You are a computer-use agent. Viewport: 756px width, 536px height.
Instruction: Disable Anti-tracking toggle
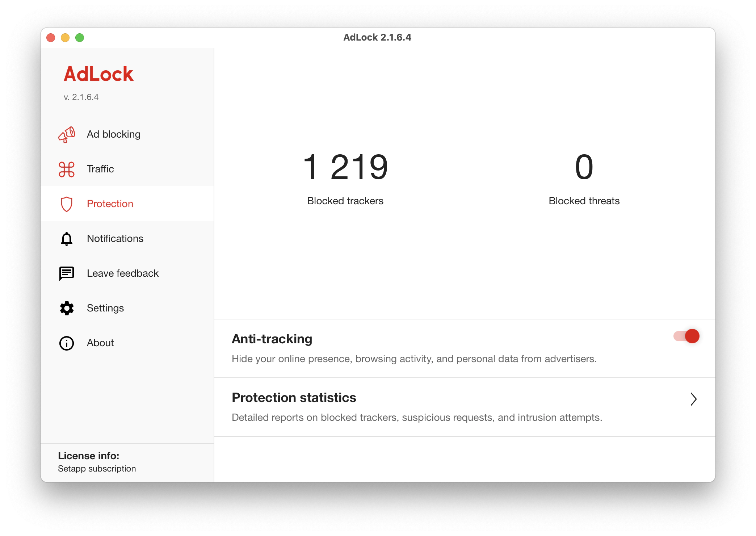[686, 337]
